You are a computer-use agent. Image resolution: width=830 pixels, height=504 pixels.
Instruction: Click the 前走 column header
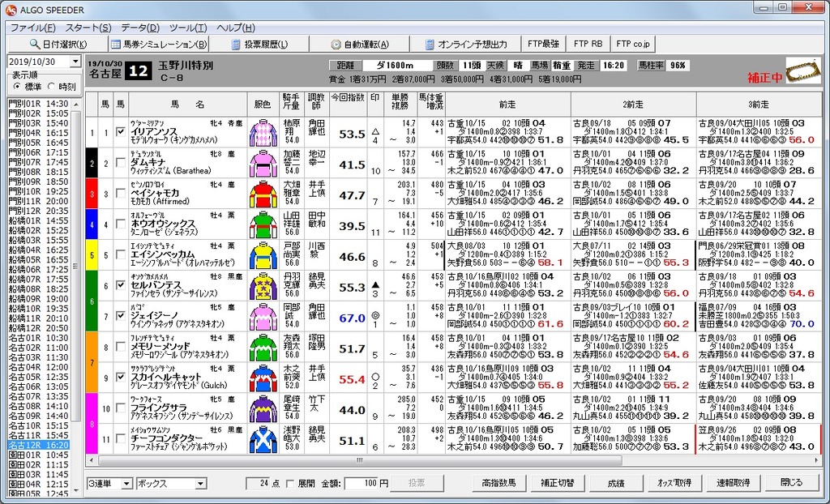pos(507,105)
